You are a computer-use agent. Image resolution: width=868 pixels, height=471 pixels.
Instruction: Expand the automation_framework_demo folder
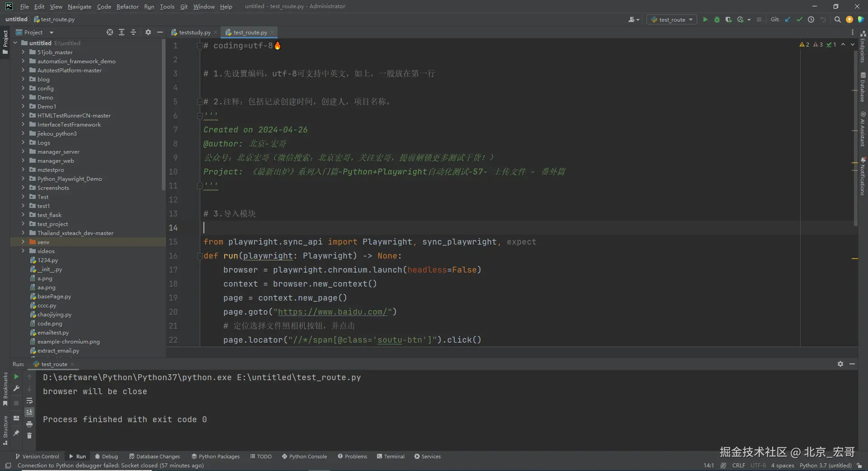(23, 61)
